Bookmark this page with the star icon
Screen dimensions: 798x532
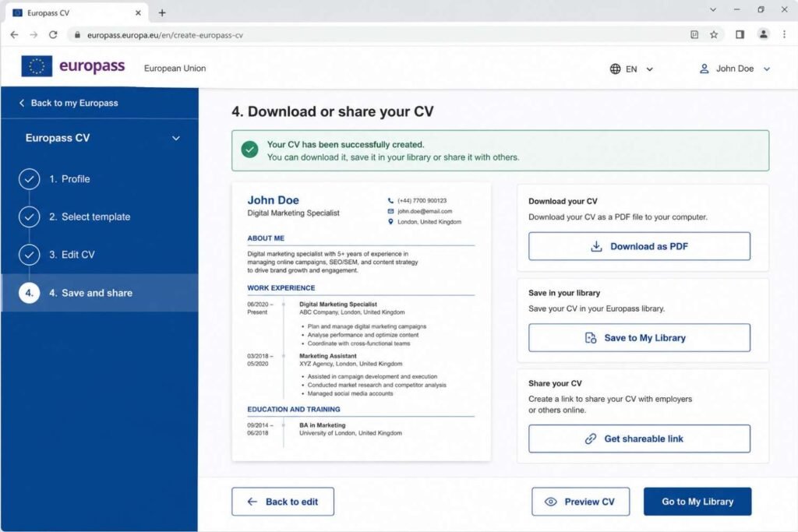[x=714, y=34]
